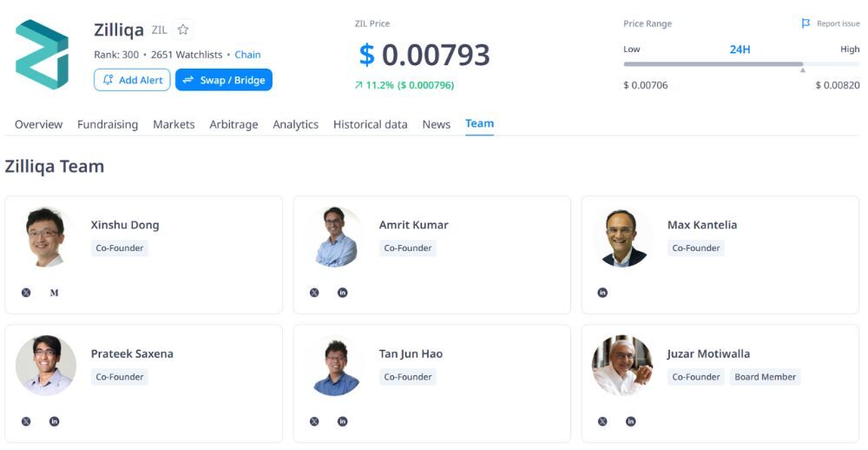This screenshot has width=868, height=450.
Task: Open Xinshu Dong's Medium icon
Action: [54, 293]
